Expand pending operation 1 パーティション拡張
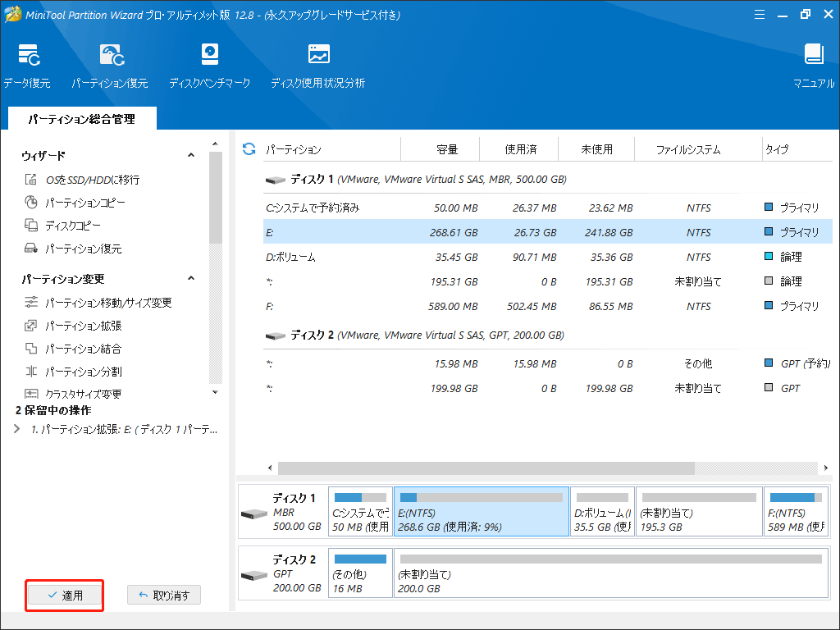840x630 pixels. coord(16,429)
